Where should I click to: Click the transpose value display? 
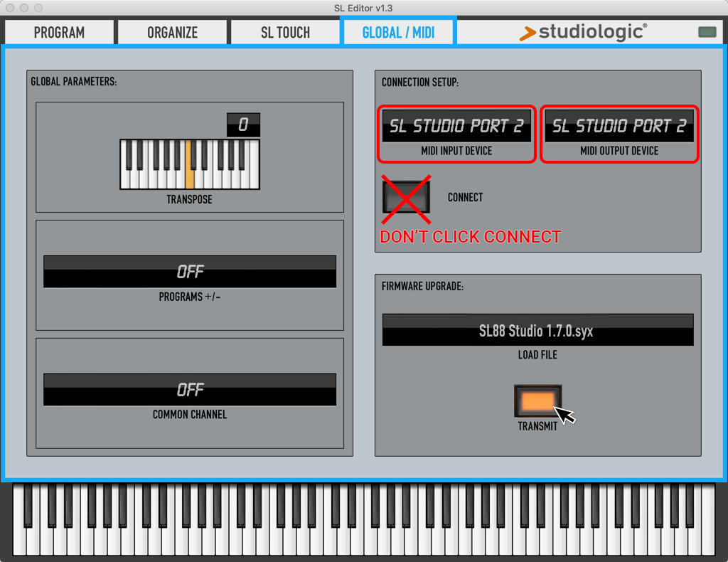pyautogui.click(x=243, y=124)
